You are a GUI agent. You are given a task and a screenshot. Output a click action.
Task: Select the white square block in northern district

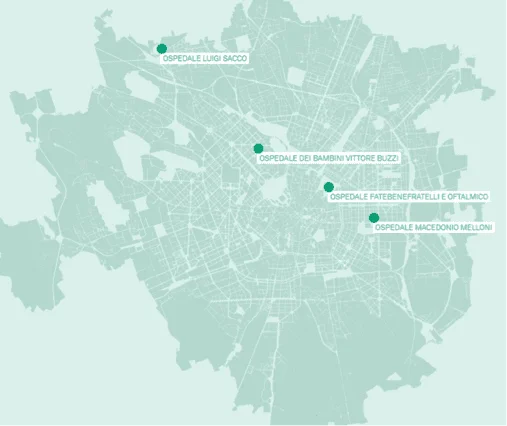pos(295,77)
